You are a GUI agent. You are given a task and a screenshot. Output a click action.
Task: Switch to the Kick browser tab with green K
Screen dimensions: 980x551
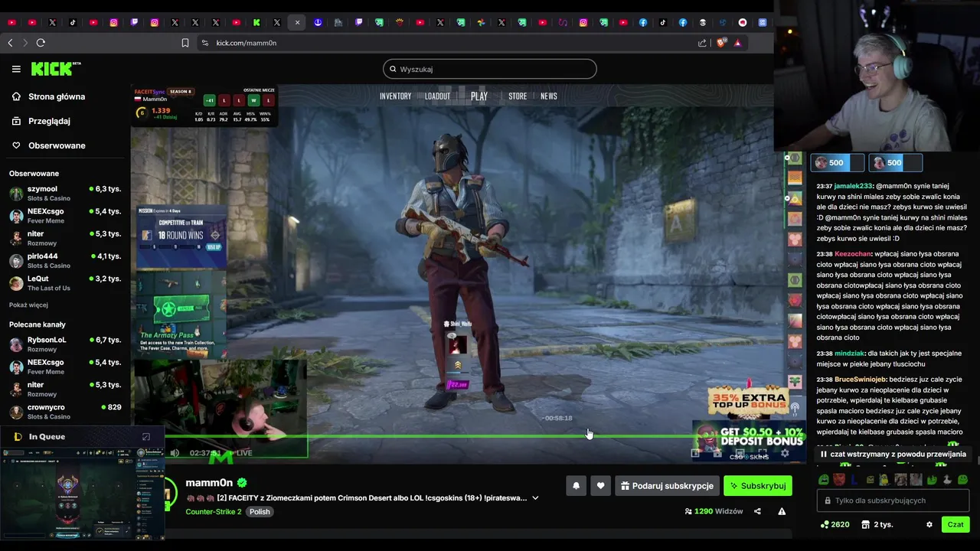coord(256,22)
